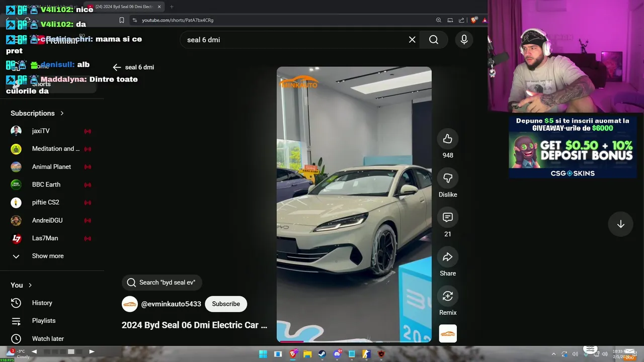Open the channel sound thumbnail below Remix

point(448,334)
